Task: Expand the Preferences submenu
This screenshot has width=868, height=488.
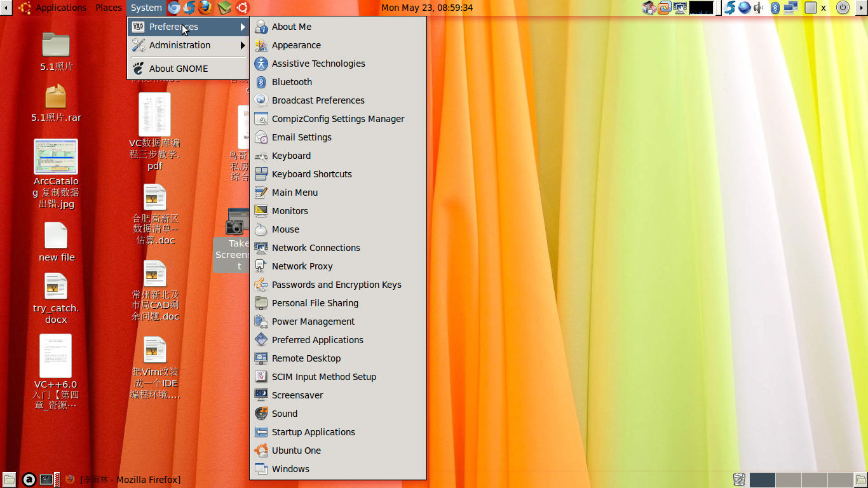Action: point(188,27)
